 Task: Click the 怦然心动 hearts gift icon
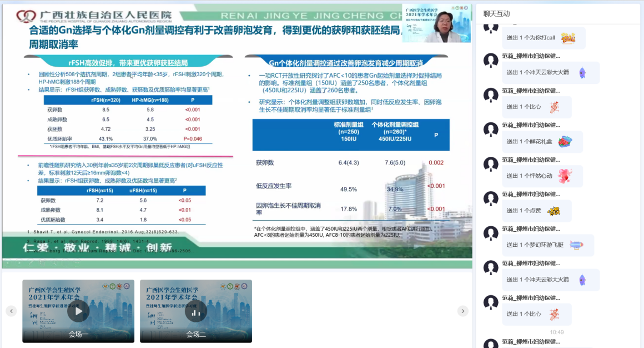(x=565, y=176)
